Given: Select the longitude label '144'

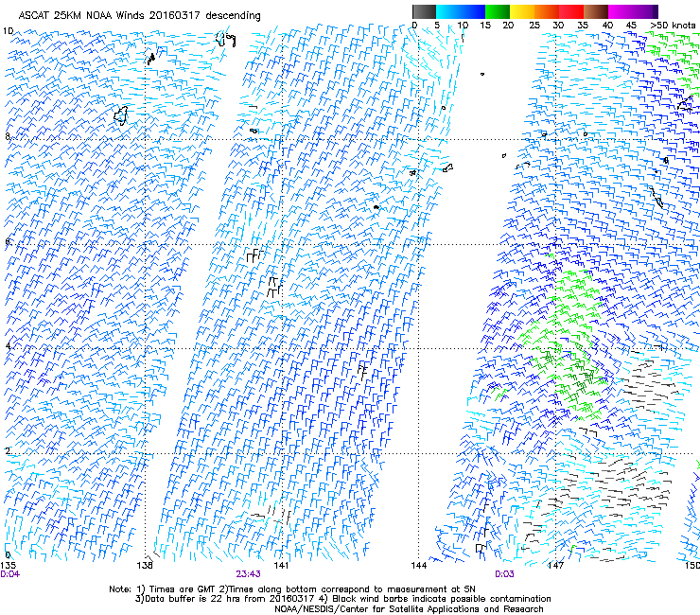Looking at the screenshot, I should 419,566.
